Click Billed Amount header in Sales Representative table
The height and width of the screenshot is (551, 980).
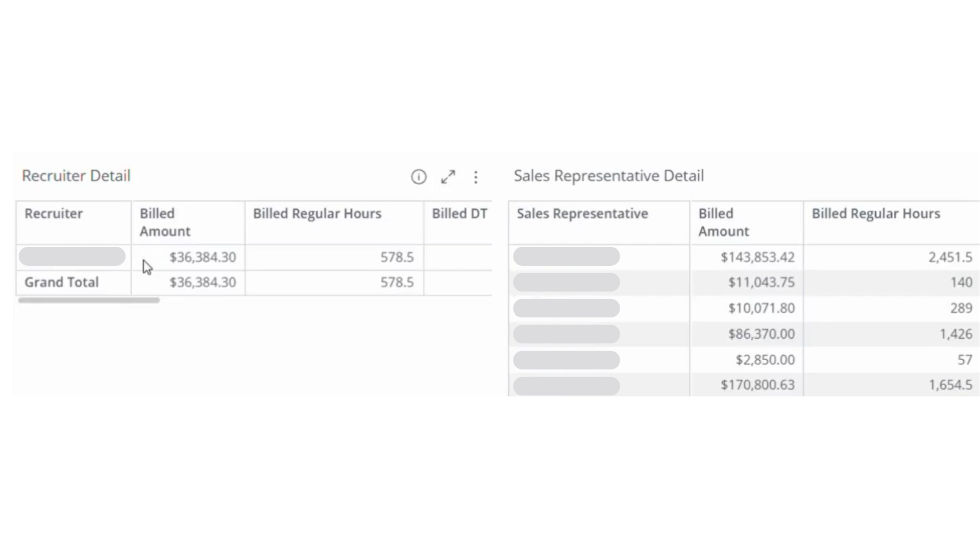click(x=723, y=222)
